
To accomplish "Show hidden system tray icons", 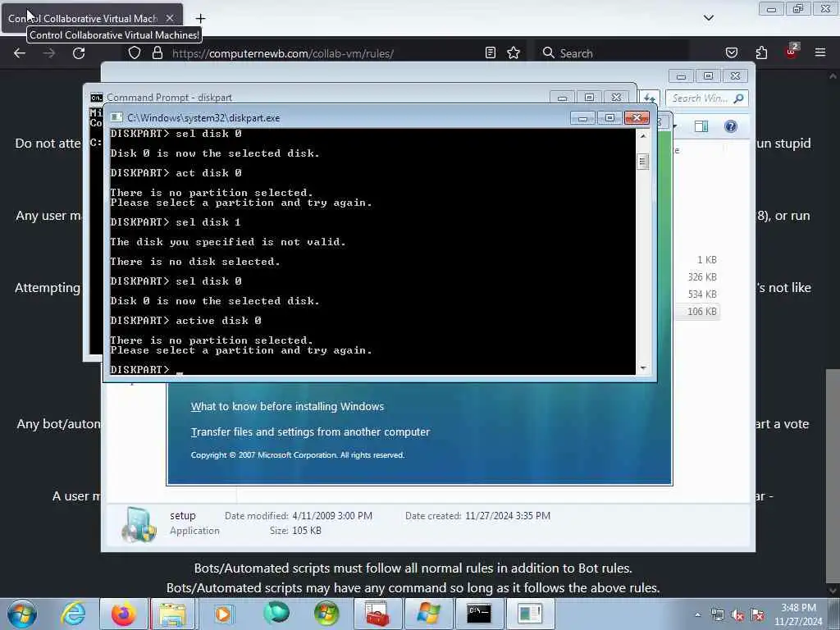I will (697, 614).
